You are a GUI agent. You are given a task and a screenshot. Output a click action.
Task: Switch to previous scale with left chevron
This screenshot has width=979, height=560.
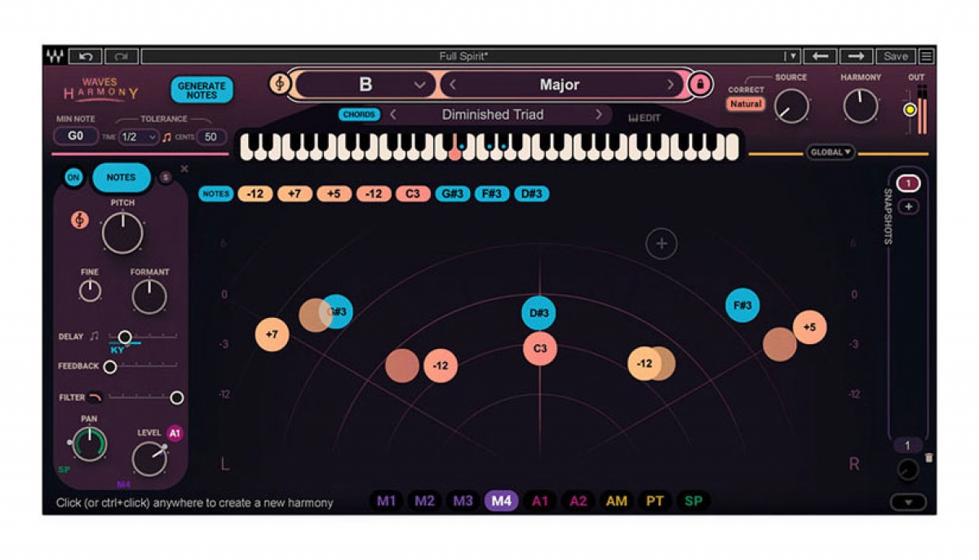[x=453, y=85]
